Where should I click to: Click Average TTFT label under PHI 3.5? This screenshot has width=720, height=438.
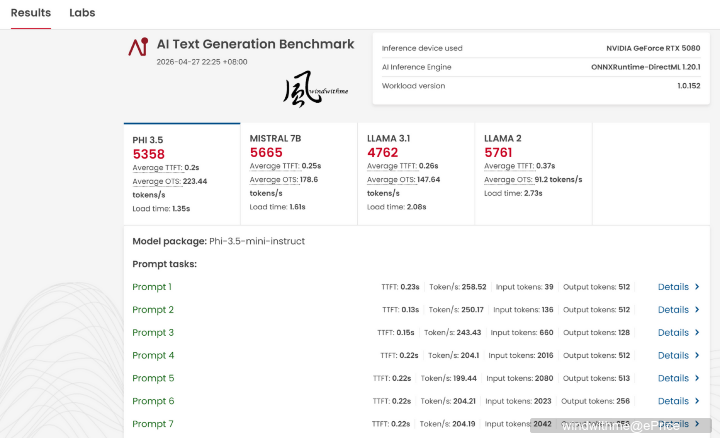tap(158, 168)
